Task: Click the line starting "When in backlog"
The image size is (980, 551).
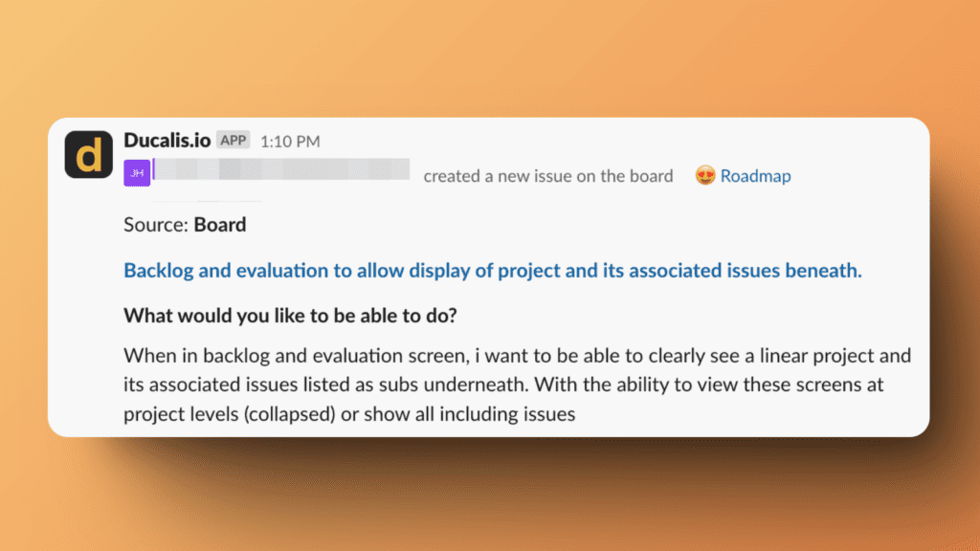Action: tap(517, 356)
